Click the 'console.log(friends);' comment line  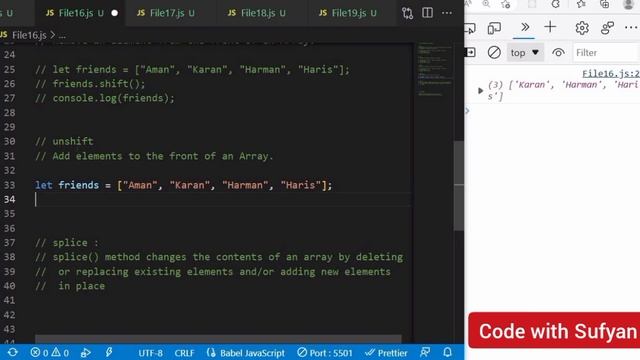pyautogui.click(x=105, y=98)
